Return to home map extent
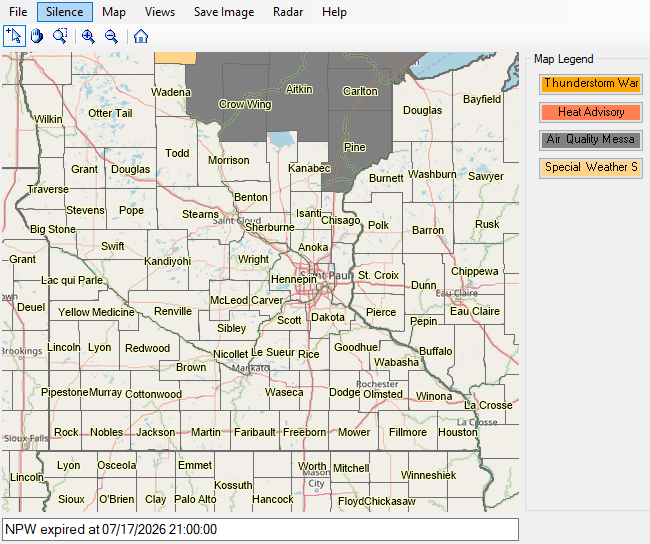 coord(141,36)
